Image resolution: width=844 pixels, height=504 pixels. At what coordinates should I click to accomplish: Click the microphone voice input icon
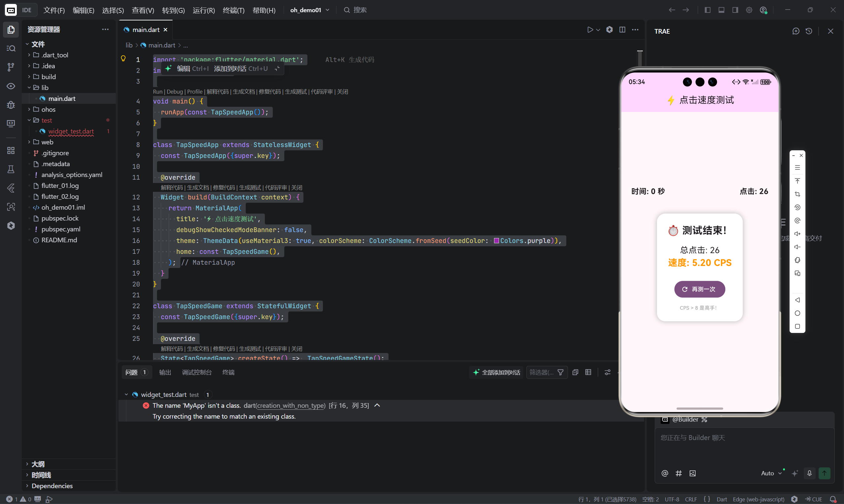point(809,473)
